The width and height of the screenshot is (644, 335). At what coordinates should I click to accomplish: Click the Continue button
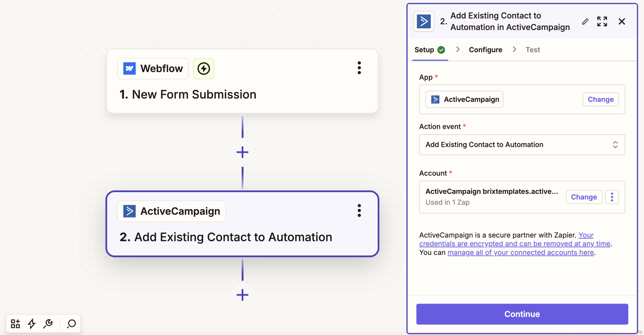click(522, 314)
